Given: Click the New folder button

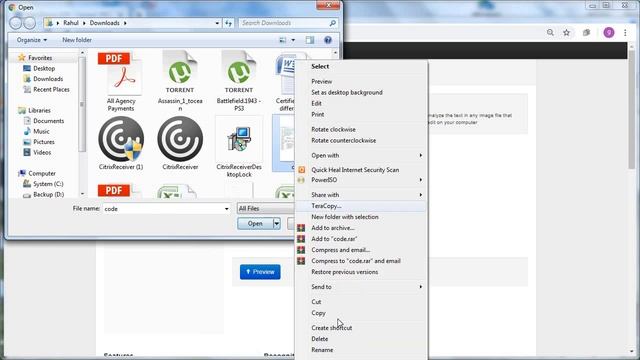Looking at the screenshot, I should pos(77,40).
